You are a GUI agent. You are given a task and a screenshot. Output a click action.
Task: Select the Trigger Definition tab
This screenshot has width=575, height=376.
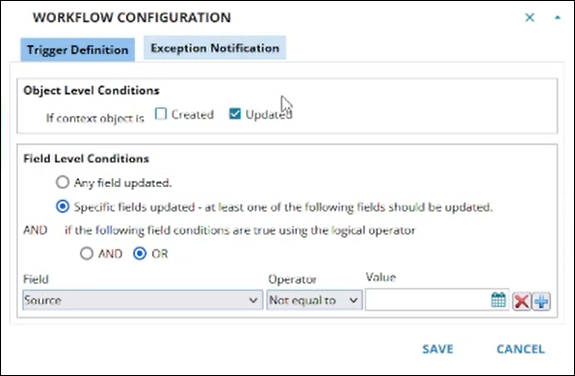pyautogui.click(x=77, y=50)
